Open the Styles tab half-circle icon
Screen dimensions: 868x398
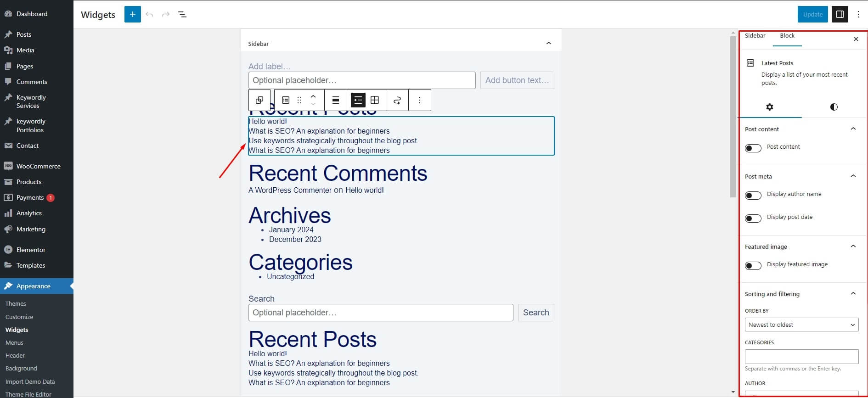click(x=834, y=107)
